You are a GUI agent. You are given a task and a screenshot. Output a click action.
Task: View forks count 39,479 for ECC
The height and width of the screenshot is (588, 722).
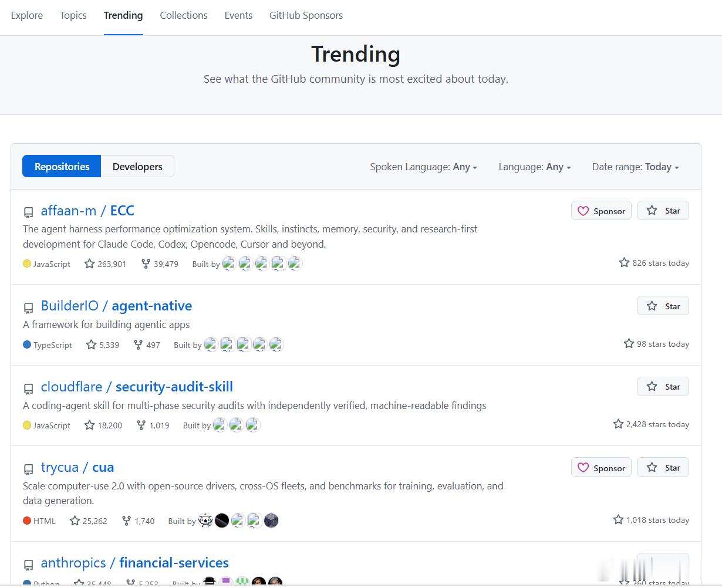coord(160,264)
